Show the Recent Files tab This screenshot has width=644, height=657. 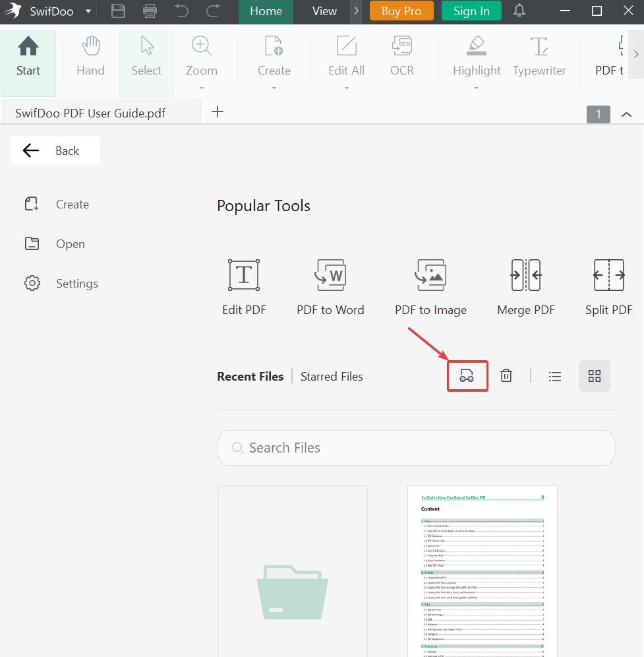pos(250,376)
